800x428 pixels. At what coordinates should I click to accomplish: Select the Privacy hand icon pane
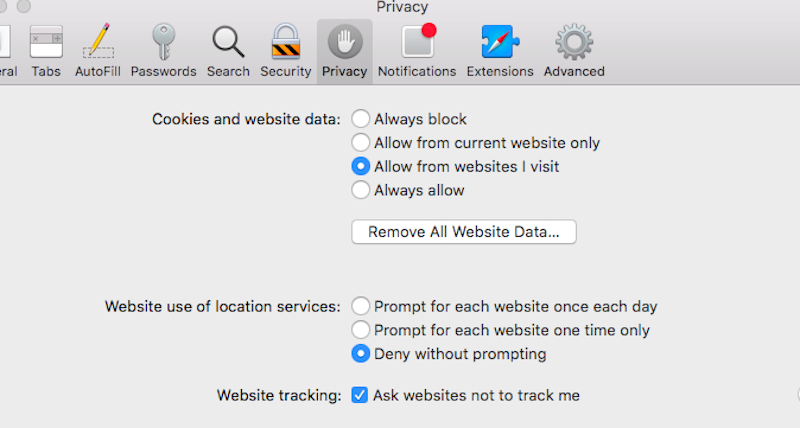(344, 50)
